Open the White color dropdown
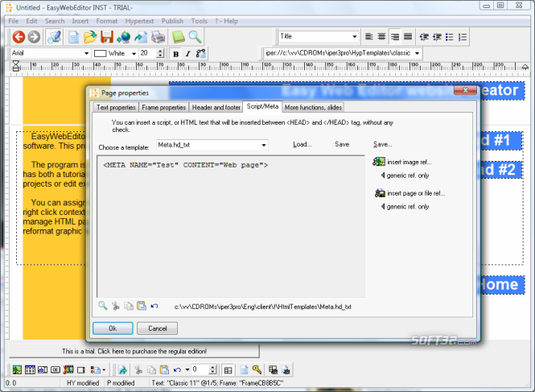 click(134, 54)
